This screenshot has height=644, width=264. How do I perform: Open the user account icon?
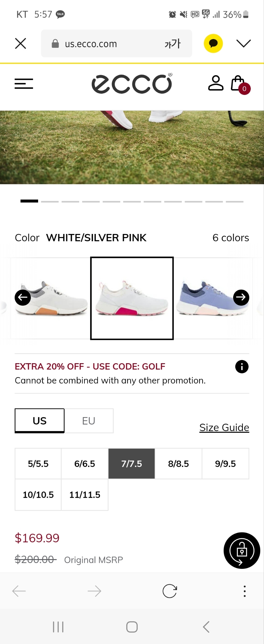pos(216,83)
